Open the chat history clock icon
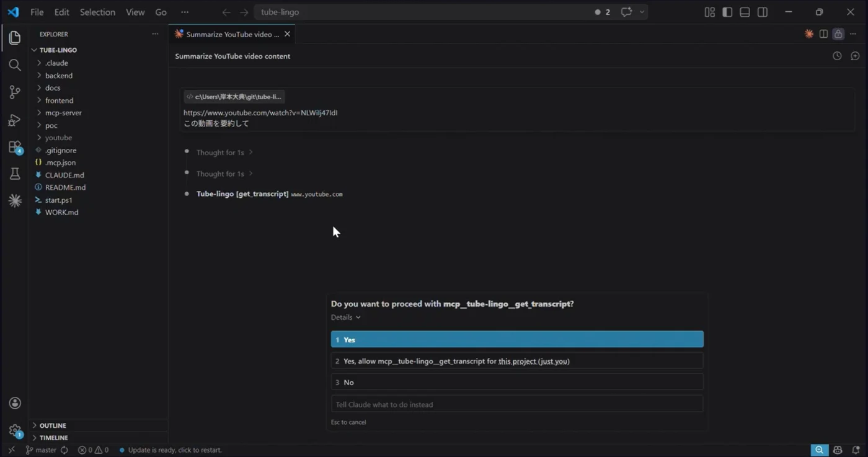Viewport: 868px width, 457px height. (837, 56)
